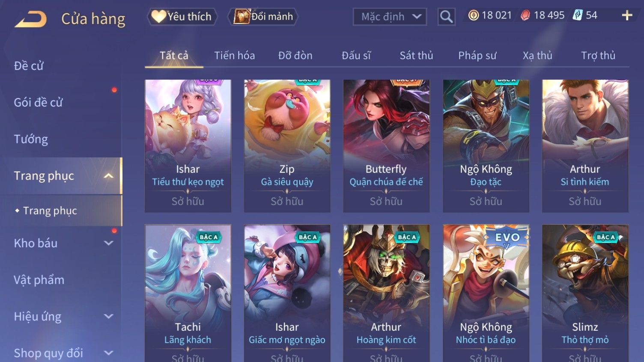
Task: Click the gold coin currency icon
Action: coord(473,16)
